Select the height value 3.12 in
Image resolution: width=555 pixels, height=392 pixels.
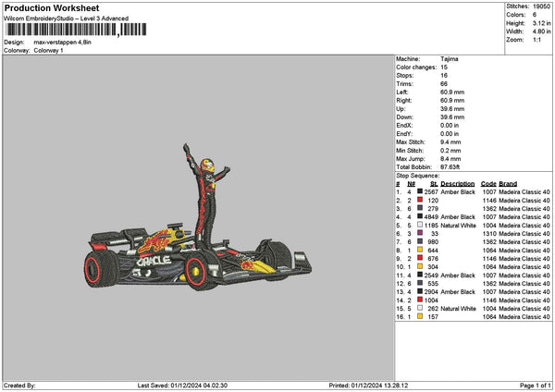click(x=541, y=23)
